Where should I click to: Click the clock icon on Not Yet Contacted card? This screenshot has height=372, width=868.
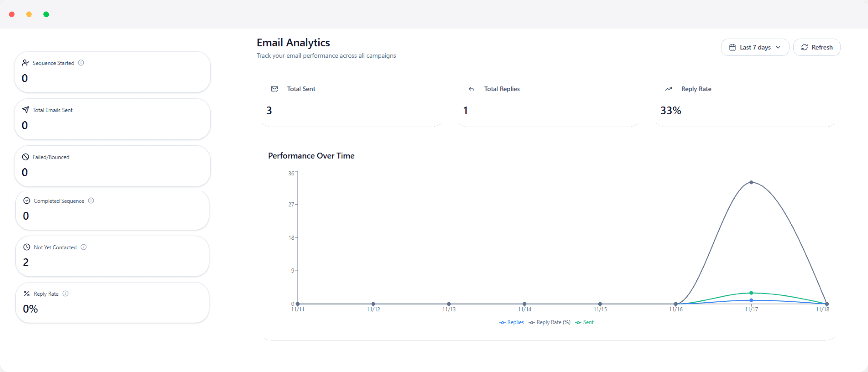click(x=27, y=247)
